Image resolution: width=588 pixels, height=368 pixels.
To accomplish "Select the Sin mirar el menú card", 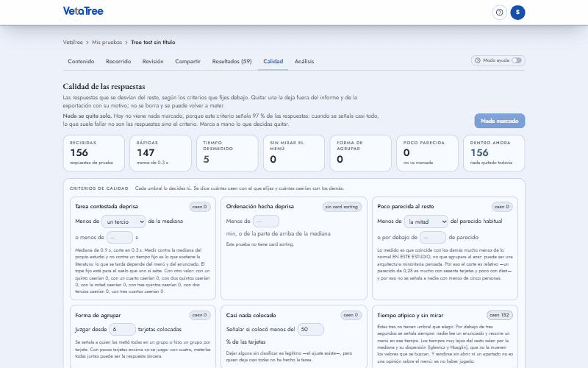I will click(294, 153).
